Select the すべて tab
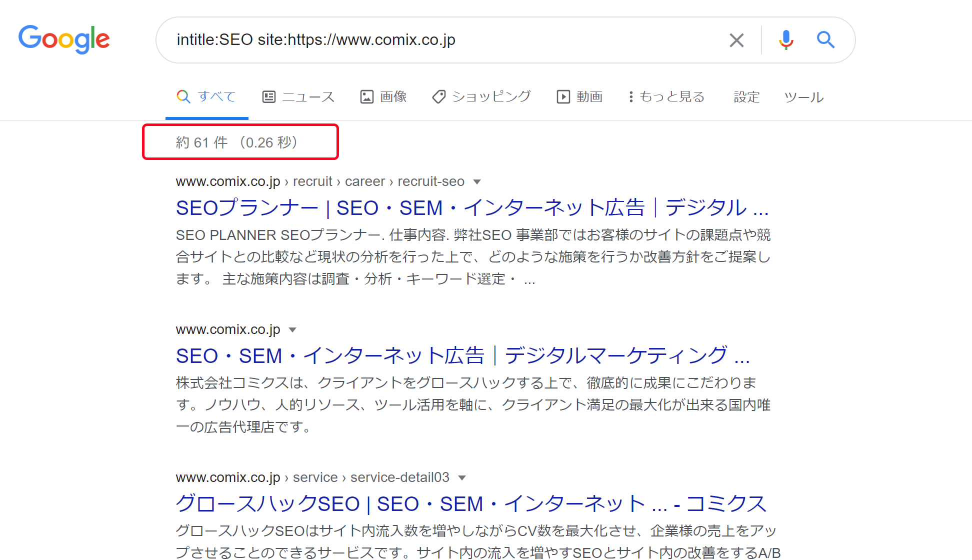Image resolution: width=972 pixels, height=560 pixels. pos(207,96)
